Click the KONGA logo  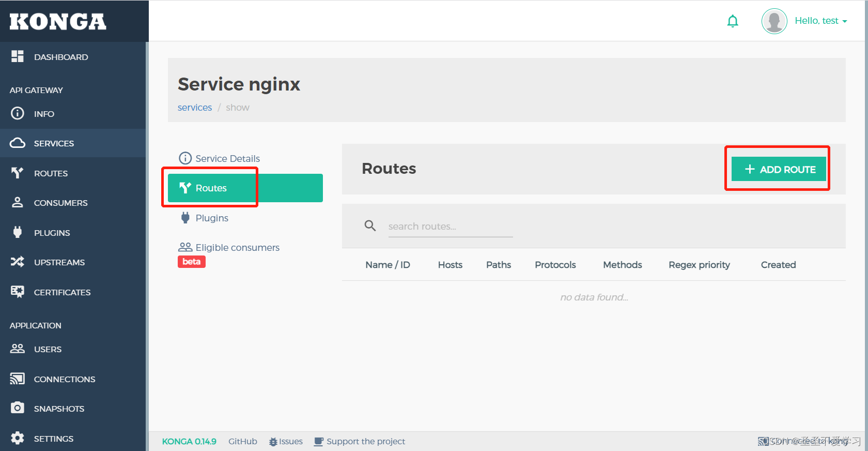[x=58, y=21]
